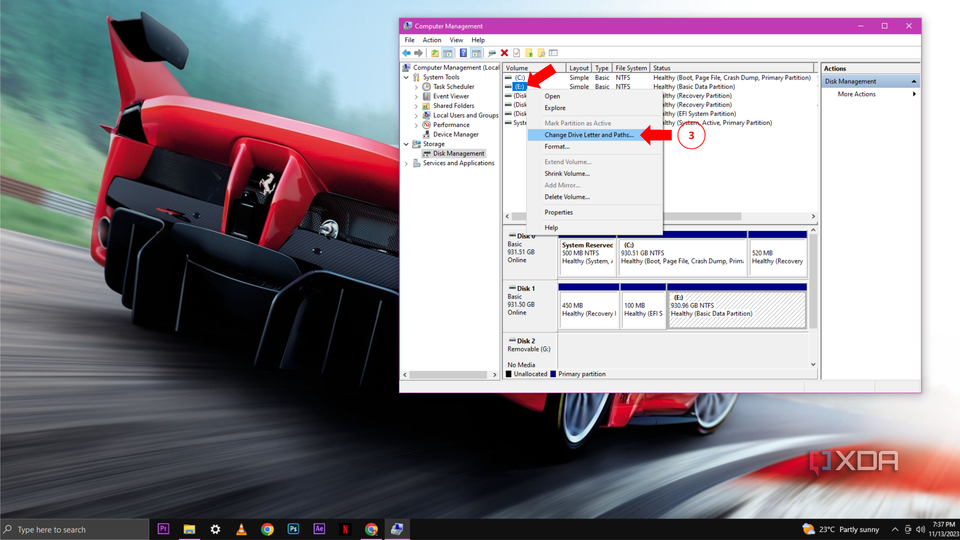The height and width of the screenshot is (540, 960).
Task: Select Local Users and Groups node
Action: [x=466, y=115]
